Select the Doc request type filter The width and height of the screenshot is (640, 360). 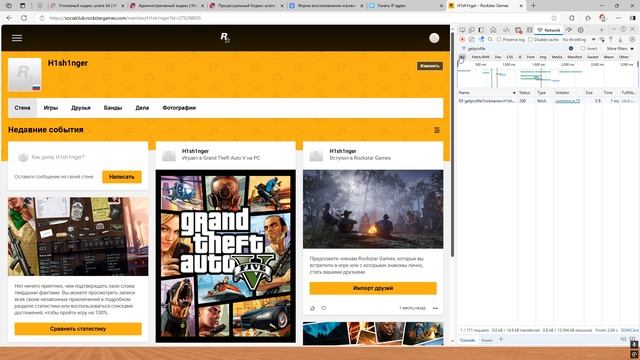(x=498, y=57)
